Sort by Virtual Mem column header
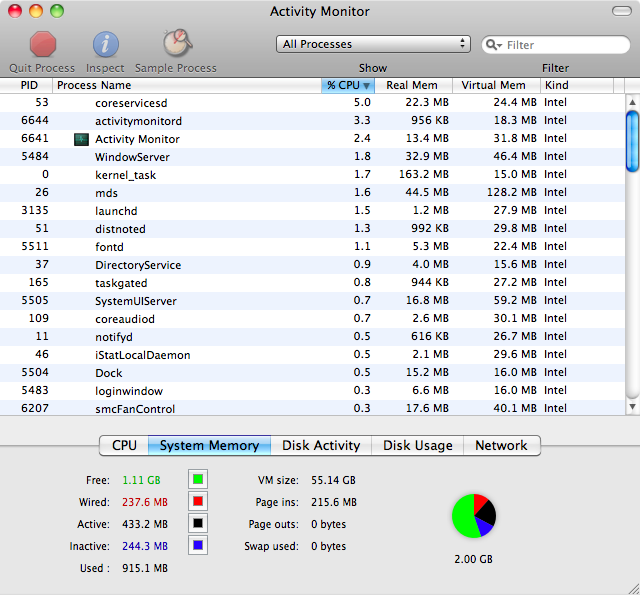This screenshot has height=595, width=640. [496, 85]
